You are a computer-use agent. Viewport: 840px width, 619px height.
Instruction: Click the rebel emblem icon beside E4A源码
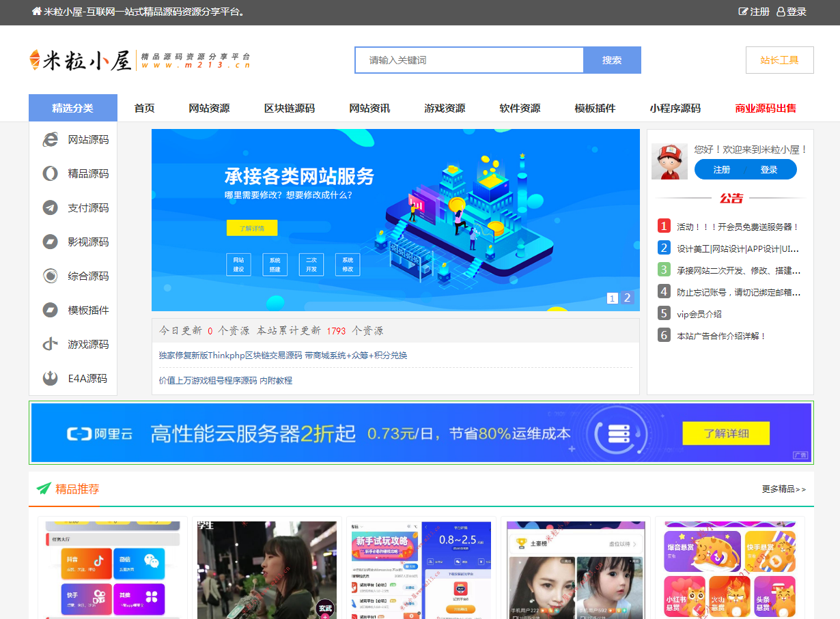(50, 379)
